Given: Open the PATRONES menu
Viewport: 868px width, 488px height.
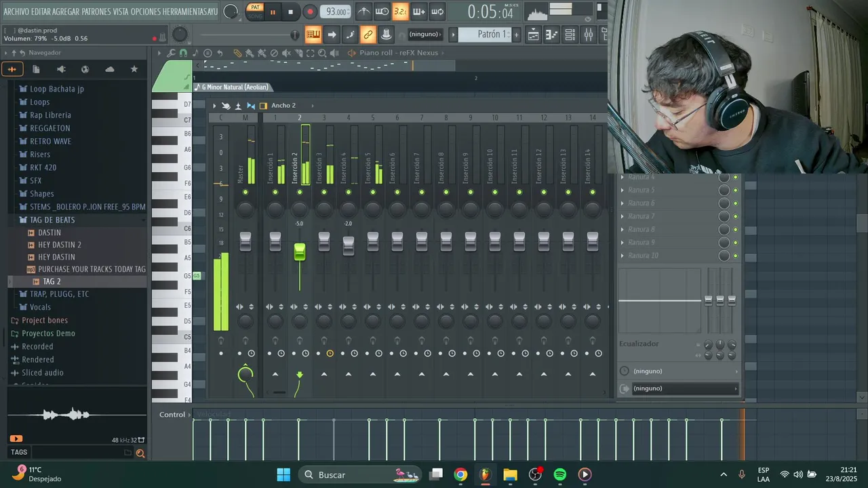Looking at the screenshot, I should [x=97, y=12].
